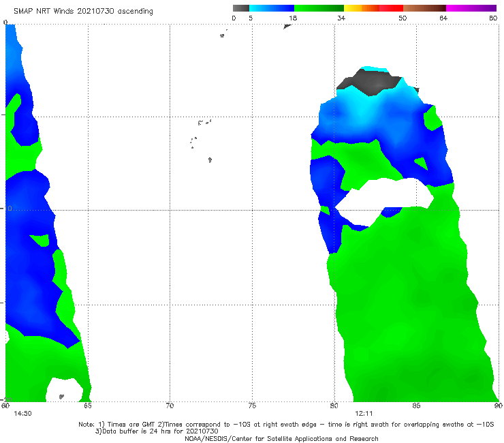Image resolution: width=504 pixels, height=443 pixels.
Task: Click the note line starting 'Note: 1) Times are GMT'
Action: point(286,425)
